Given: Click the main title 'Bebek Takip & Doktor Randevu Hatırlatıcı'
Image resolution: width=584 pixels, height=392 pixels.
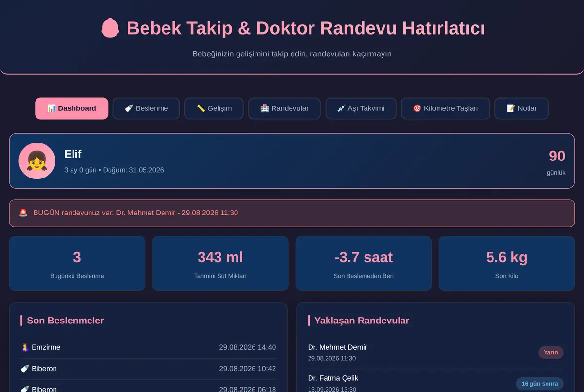Looking at the screenshot, I should [306, 28].
